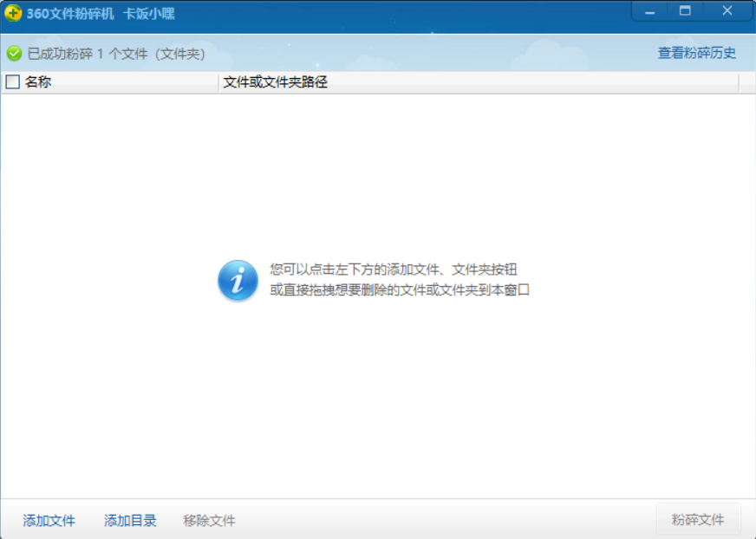Click the 文件或文件夹路径 column header

pos(479,82)
